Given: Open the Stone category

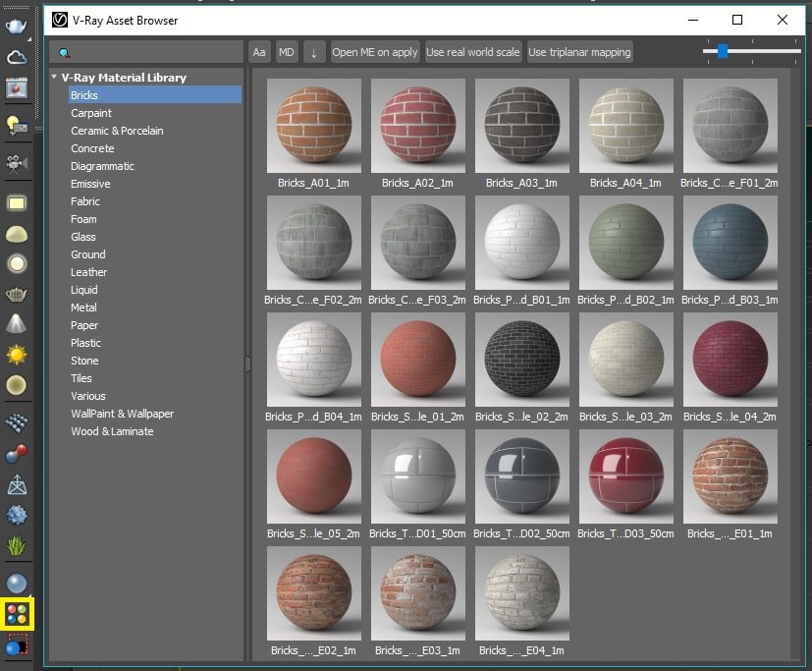Looking at the screenshot, I should point(84,361).
